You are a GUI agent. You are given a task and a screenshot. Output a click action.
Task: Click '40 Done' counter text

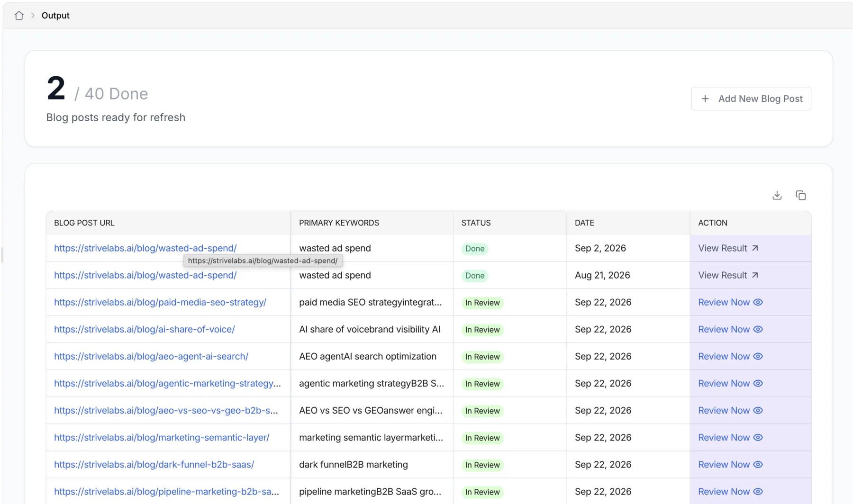click(x=116, y=94)
